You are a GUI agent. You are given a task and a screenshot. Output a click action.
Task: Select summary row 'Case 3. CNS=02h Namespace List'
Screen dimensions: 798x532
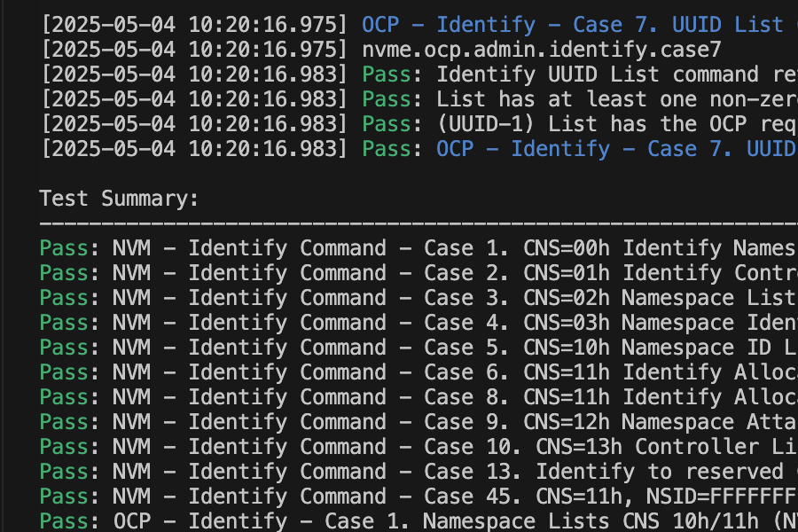[x=419, y=298]
